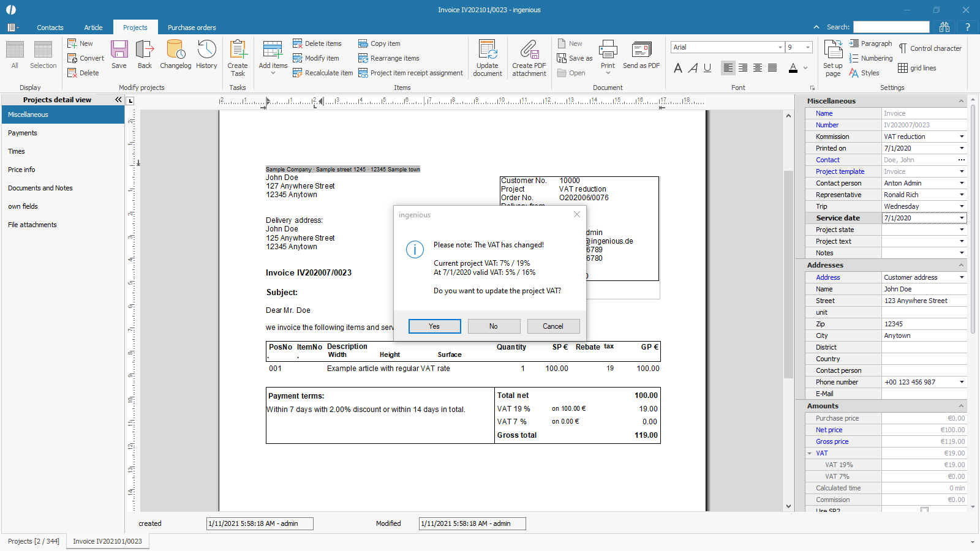Expand the Service date dropdown
The image size is (980, 551).
tap(962, 218)
